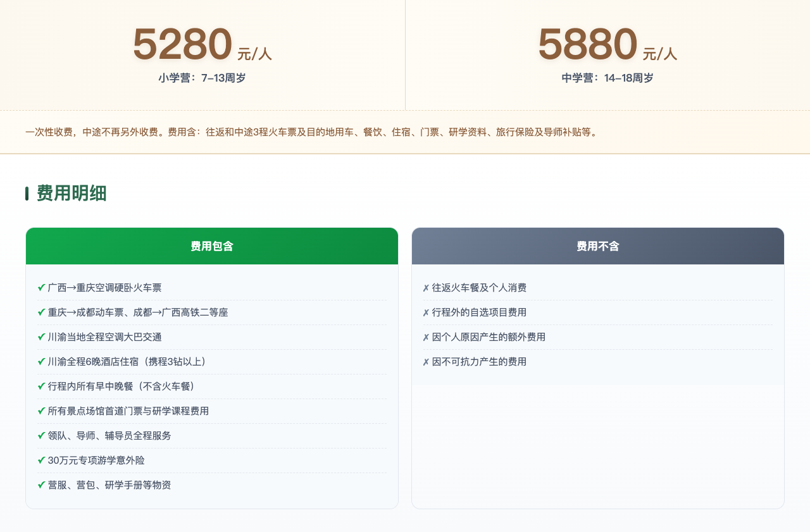Screen dimensions: 810x532
Task: Select the 中学营：14–18周岁 label
Action: click(x=606, y=78)
